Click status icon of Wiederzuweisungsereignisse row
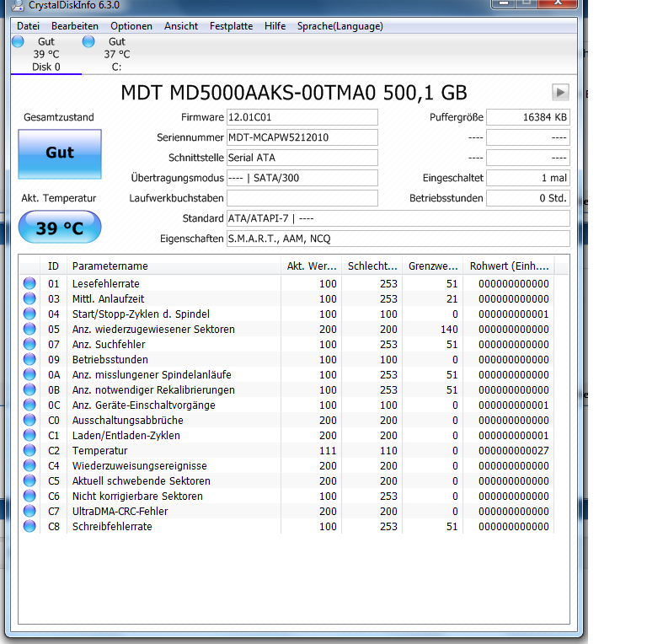 click(x=29, y=465)
